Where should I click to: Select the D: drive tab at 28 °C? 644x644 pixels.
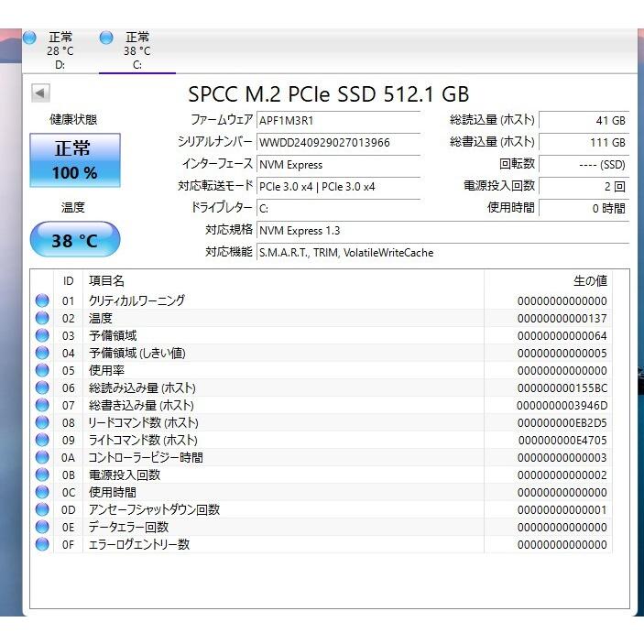pos(60,51)
